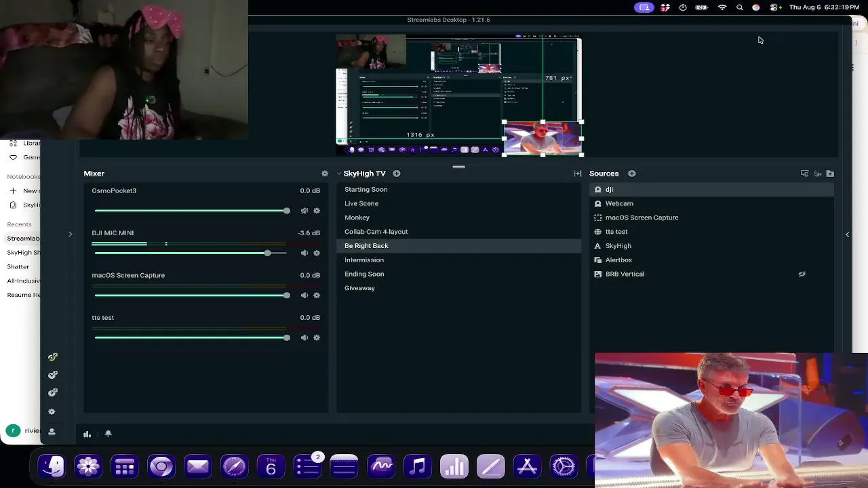Open the notifications bell icon

click(x=108, y=434)
